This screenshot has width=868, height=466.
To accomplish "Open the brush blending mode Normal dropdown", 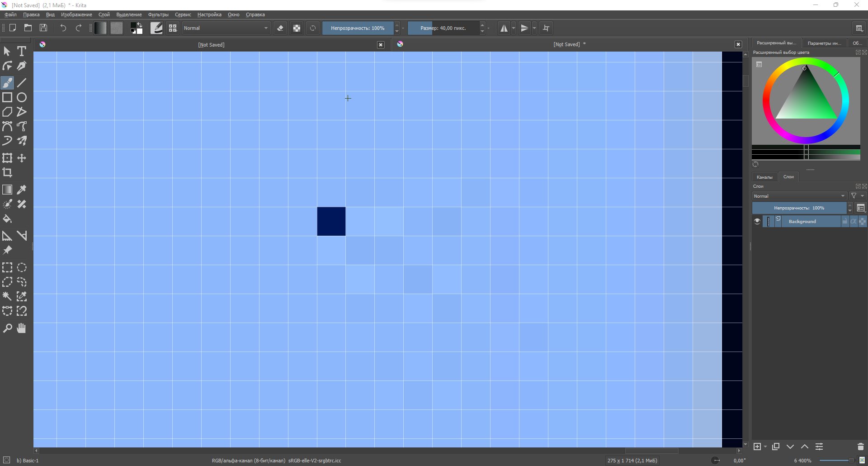I will (x=226, y=28).
